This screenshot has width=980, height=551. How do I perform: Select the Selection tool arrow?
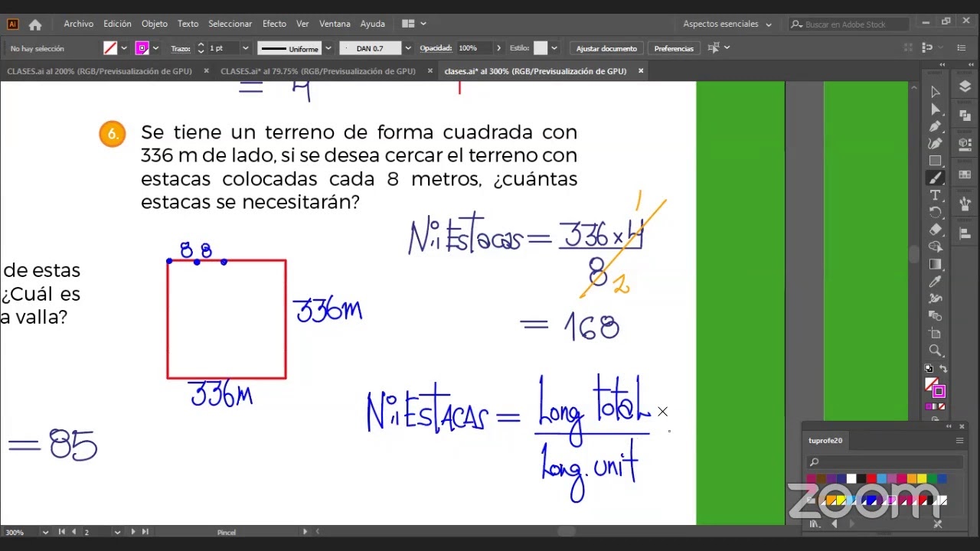click(935, 92)
